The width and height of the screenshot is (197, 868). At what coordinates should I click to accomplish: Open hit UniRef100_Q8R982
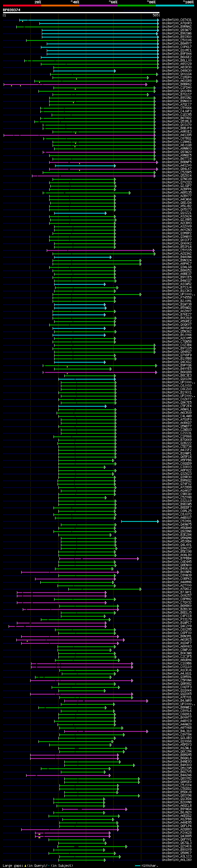(x=177, y=684)
